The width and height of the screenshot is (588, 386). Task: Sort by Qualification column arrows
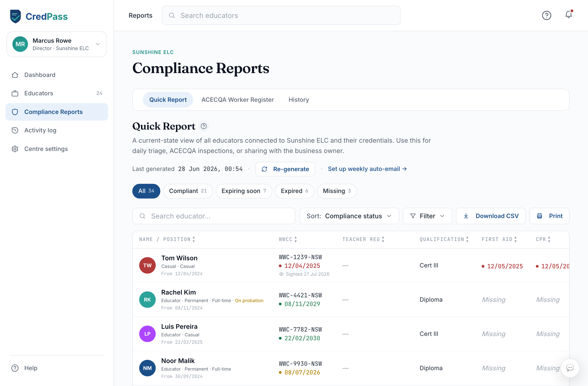(x=467, y=239)
